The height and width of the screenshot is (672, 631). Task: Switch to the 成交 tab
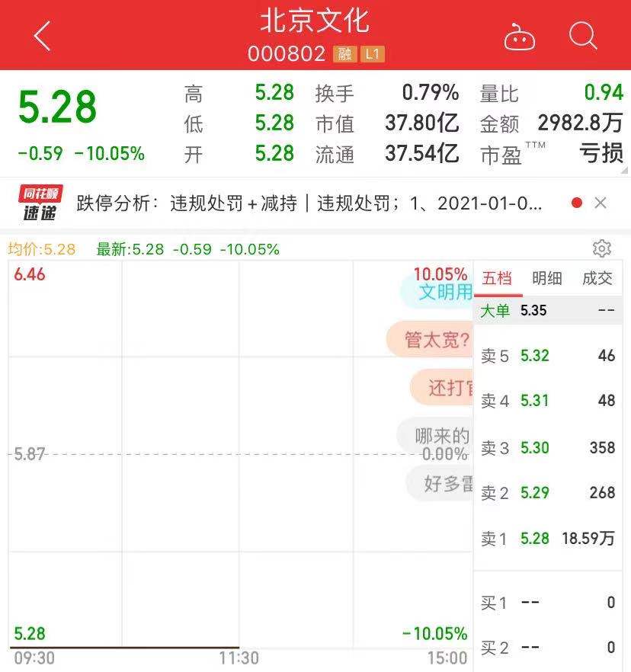[x=597, y=279]
